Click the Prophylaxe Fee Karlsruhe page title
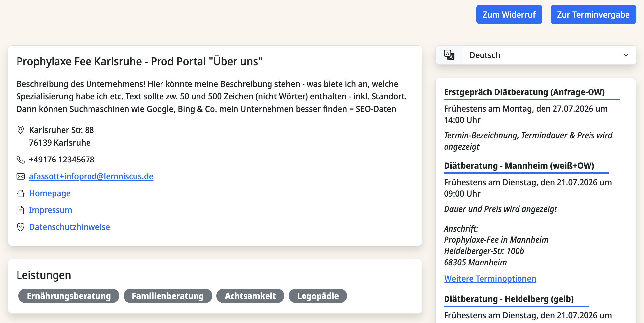644x323 pixels. (x=139, y=61)
